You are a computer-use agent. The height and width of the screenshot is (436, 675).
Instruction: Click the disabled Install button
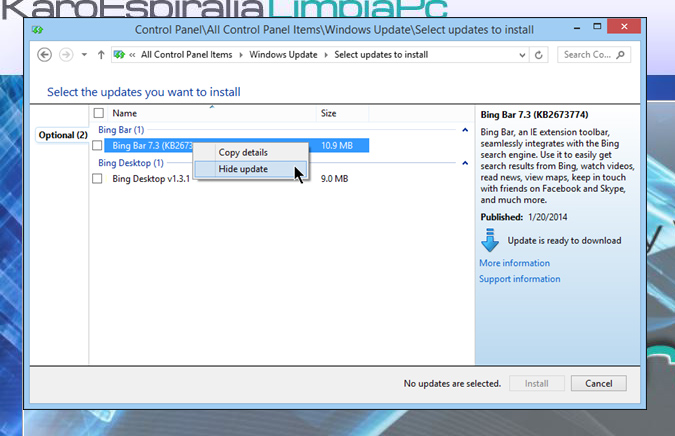[536, 383]
